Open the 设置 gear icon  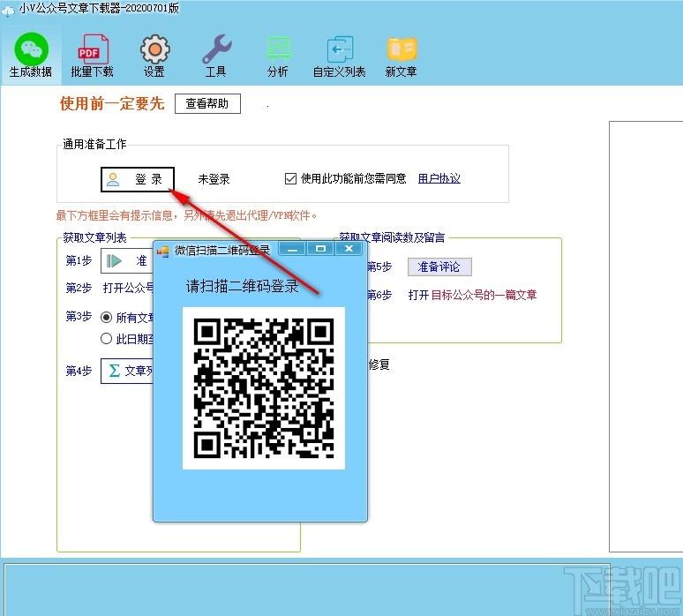pos(154,56)
